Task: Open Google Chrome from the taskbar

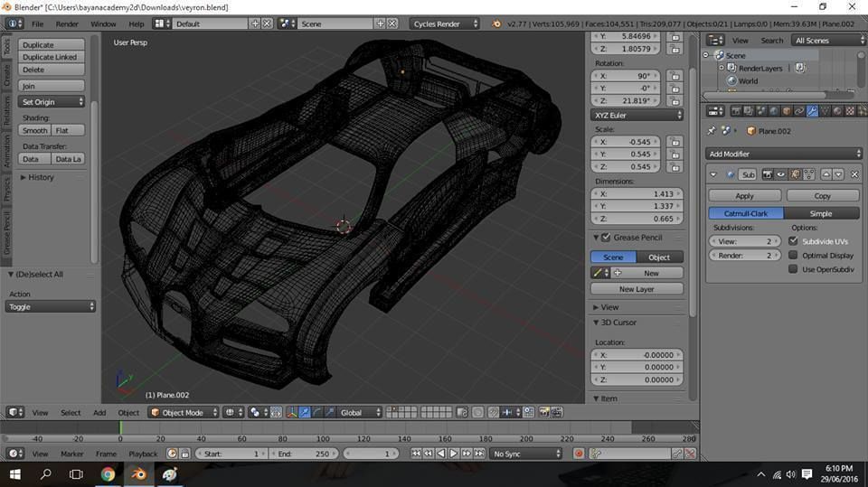Action: pyautogui.click(x=108, y=474)
